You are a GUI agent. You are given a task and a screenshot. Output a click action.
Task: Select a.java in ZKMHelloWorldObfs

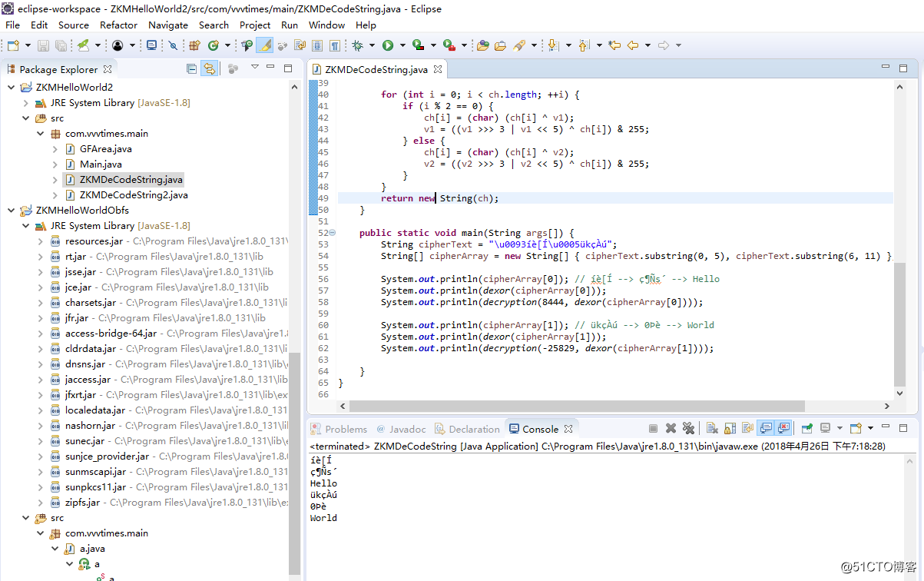(x=93, y=549)
